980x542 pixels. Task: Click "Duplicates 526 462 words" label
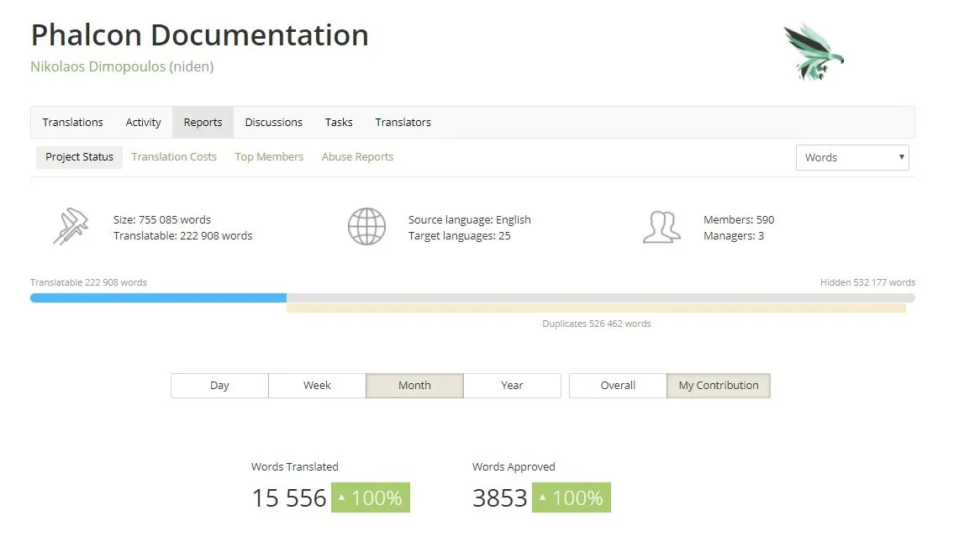pyautogui.click(x=596, y=324)
